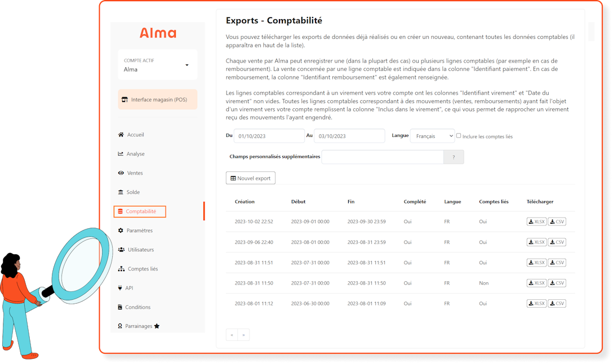Click the star icon next to Parrainages
This screenshot has width=613, height=364.
157,326
